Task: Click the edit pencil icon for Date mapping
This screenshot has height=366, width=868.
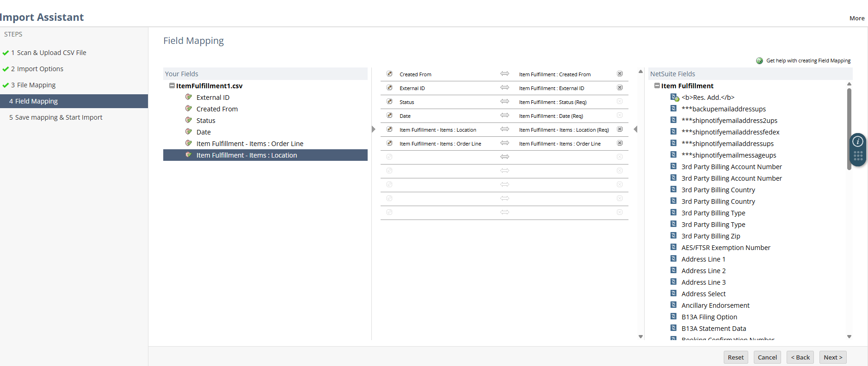Action: [x=389, y=116]
